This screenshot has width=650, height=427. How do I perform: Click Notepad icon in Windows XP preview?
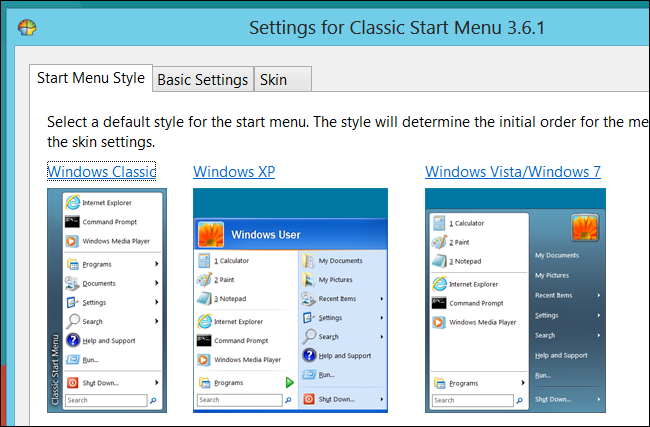click(204, 298)
